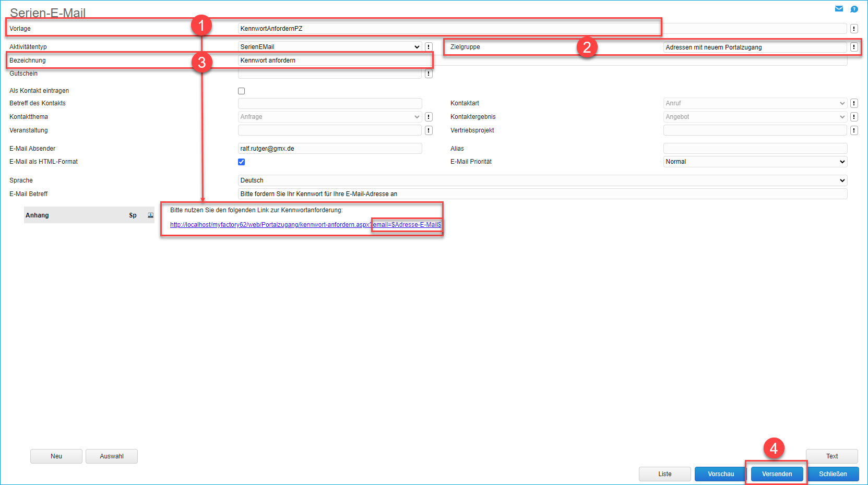Image resolution: width=868 pixels, height=485 pixels.
Task: Close the dialog with Schließen
Action: click(x=833, y=474)
